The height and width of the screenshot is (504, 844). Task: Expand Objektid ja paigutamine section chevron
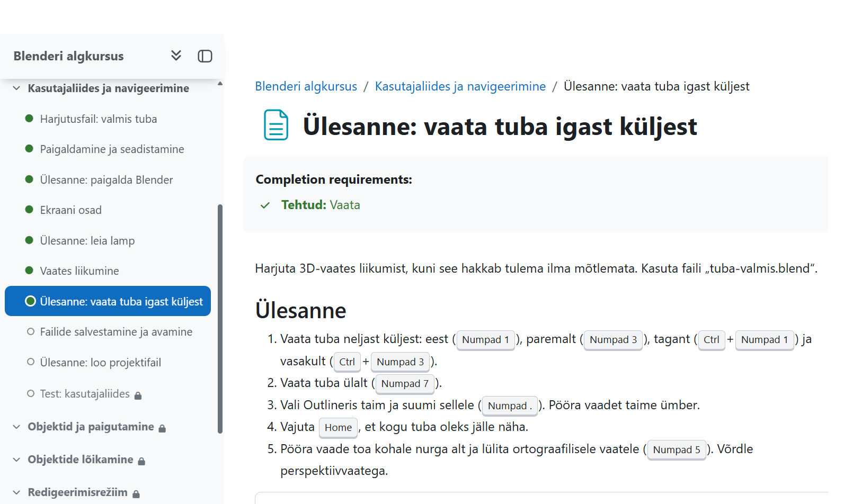(x=16, y=427)
